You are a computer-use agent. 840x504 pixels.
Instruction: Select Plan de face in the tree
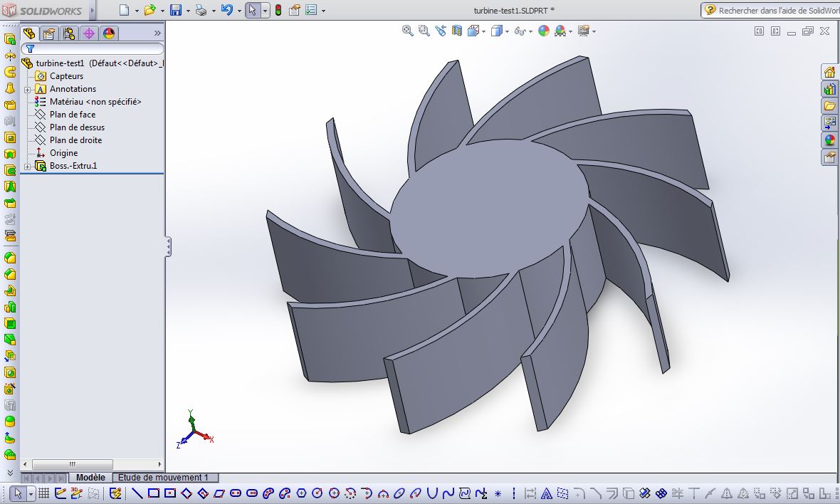pyautogui.click(x=73, y=115)
